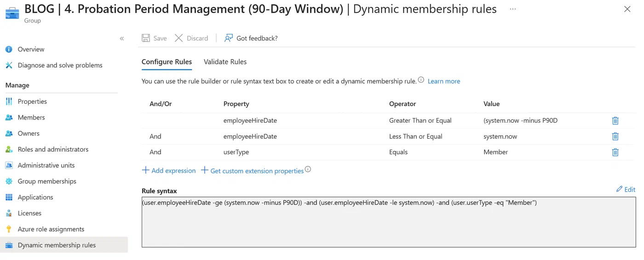Click the Licenses person icon
The width and height of the screenshot is (644, 260).
9,213
